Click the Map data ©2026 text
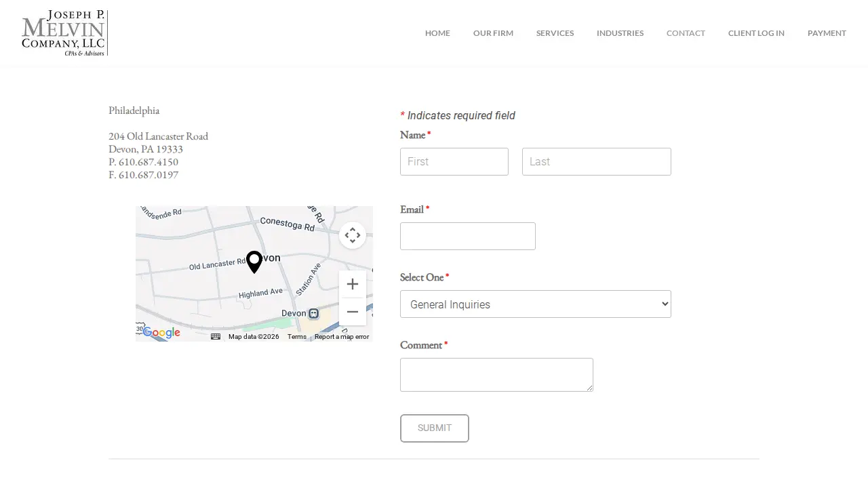The image size is (868, 488). [254, 337]
